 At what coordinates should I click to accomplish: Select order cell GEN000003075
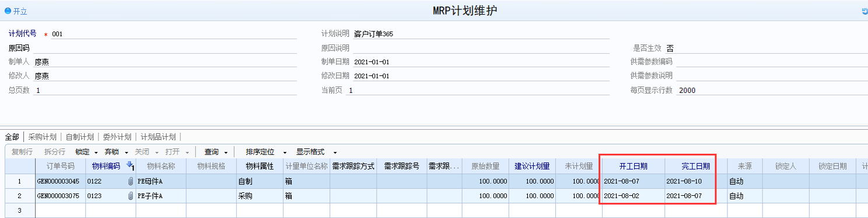61,196
